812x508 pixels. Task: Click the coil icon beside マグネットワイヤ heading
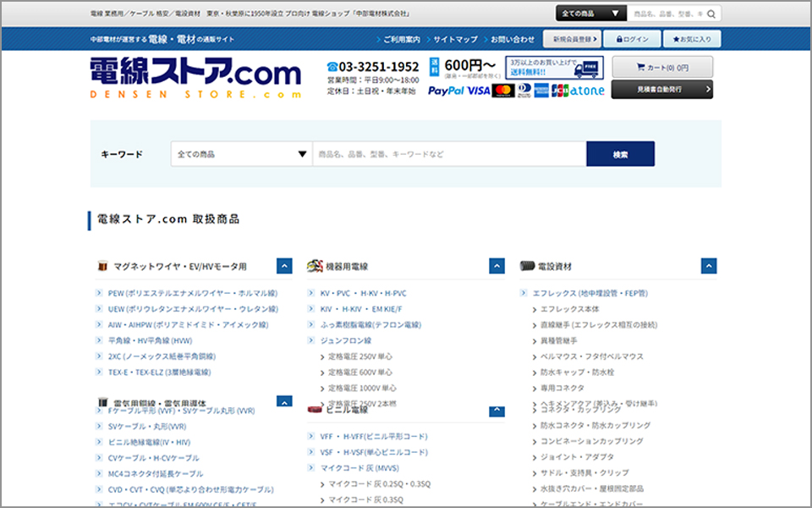click(102, 267)
